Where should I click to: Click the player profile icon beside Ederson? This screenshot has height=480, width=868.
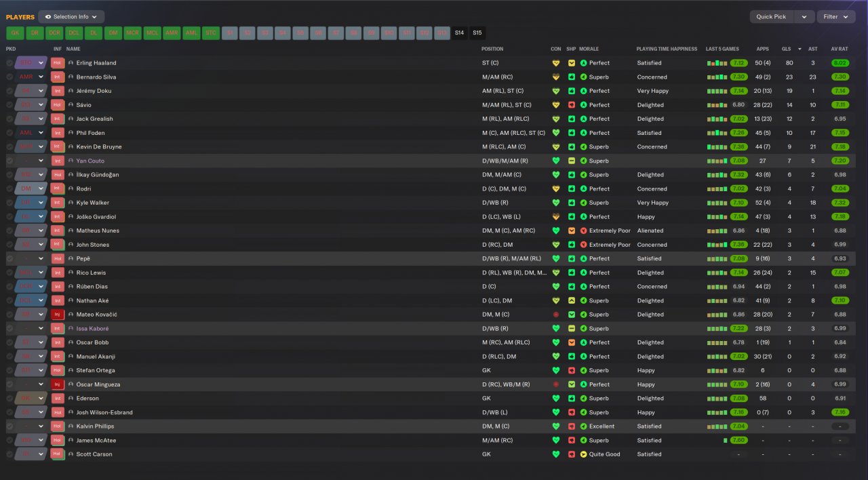coord(71,399)
